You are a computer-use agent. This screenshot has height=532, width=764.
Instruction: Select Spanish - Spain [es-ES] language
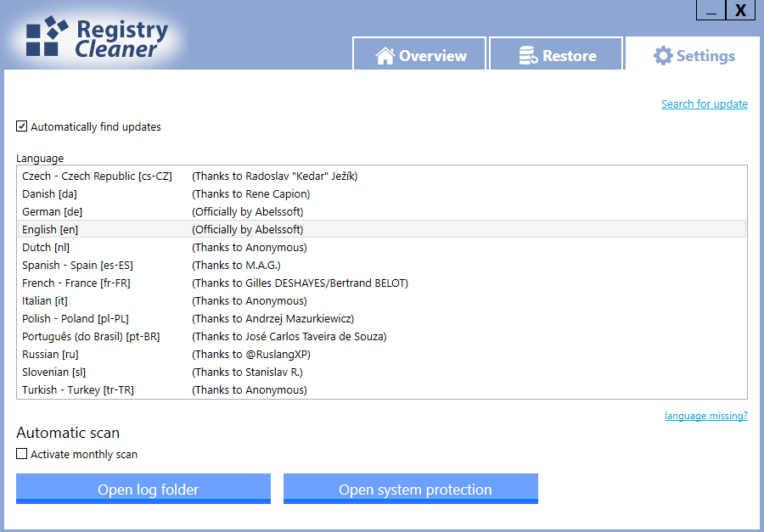381,265
